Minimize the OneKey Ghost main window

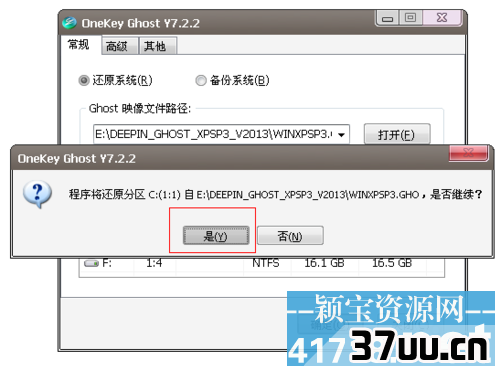coord(387,18)
